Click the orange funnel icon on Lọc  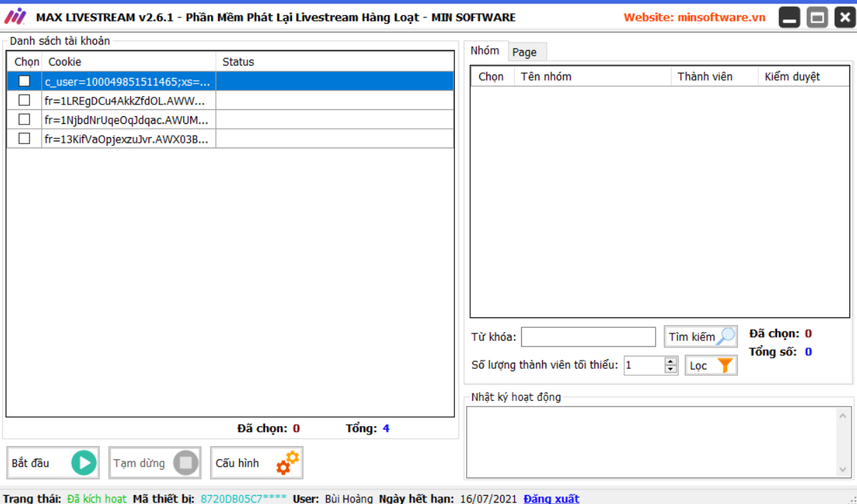[725, 365]
